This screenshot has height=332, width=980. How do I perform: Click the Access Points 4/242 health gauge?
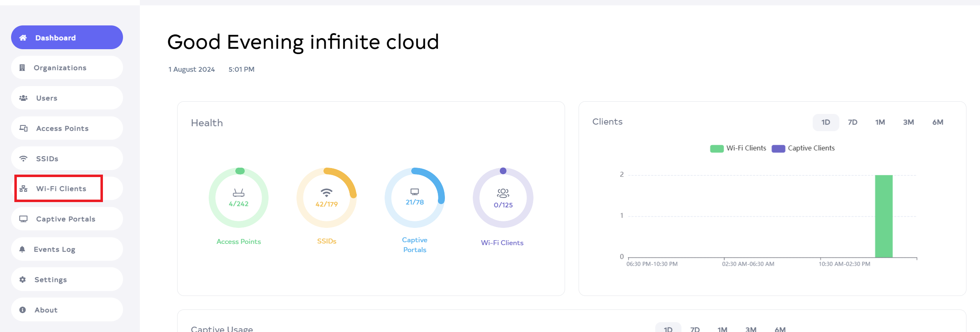pos(239,198)
